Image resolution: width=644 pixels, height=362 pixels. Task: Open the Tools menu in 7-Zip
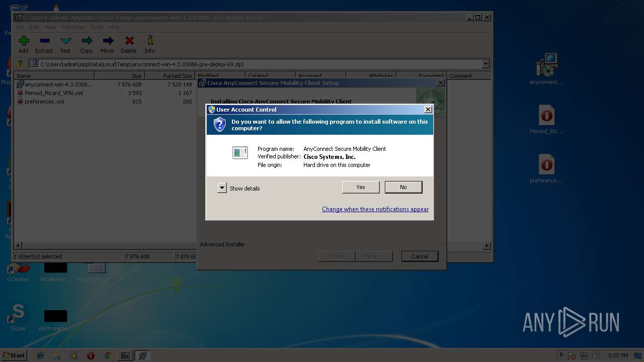pos(97,27)
